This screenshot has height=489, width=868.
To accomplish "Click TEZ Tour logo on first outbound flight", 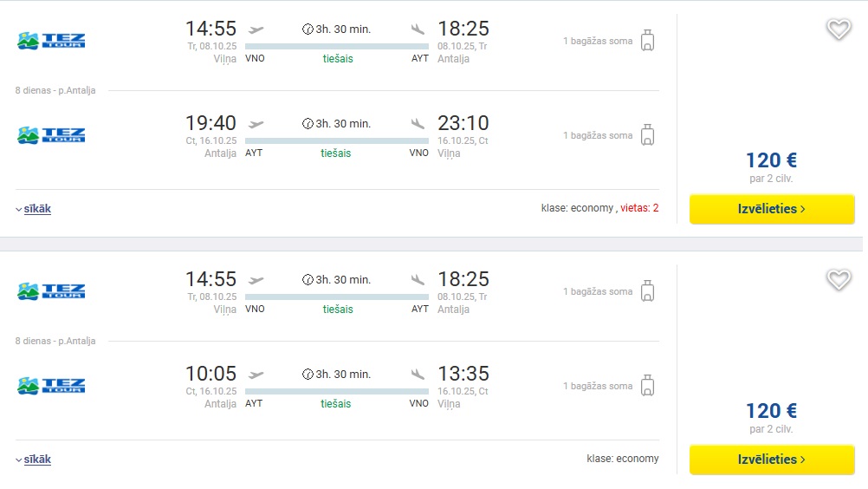I will 51,40.
